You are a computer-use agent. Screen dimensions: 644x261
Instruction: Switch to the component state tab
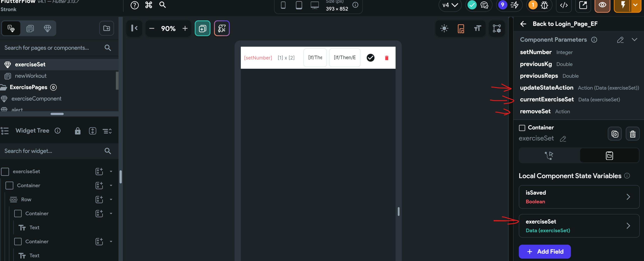609,156
